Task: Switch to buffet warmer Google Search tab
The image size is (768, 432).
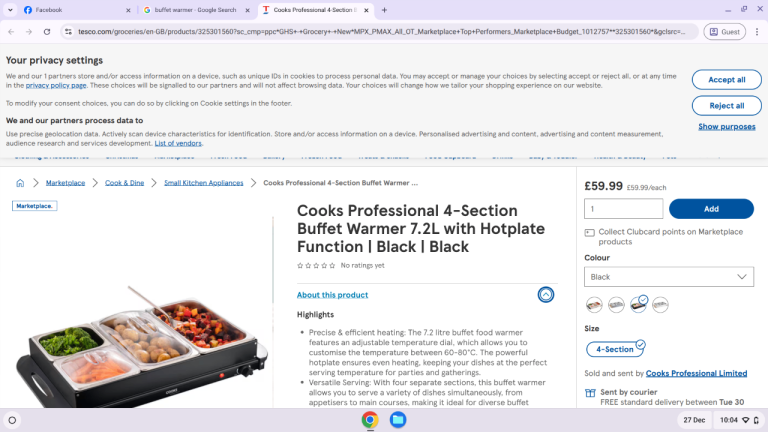Action: (196, 10)
